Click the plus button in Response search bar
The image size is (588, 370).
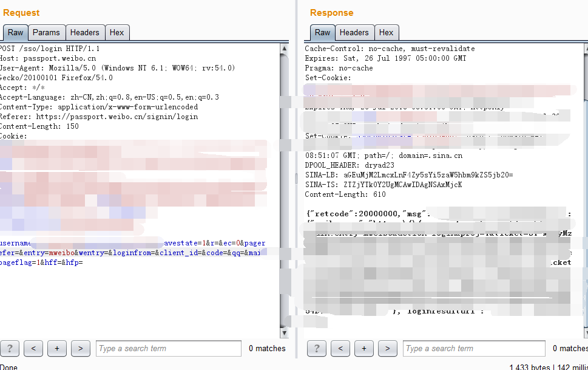363,348
